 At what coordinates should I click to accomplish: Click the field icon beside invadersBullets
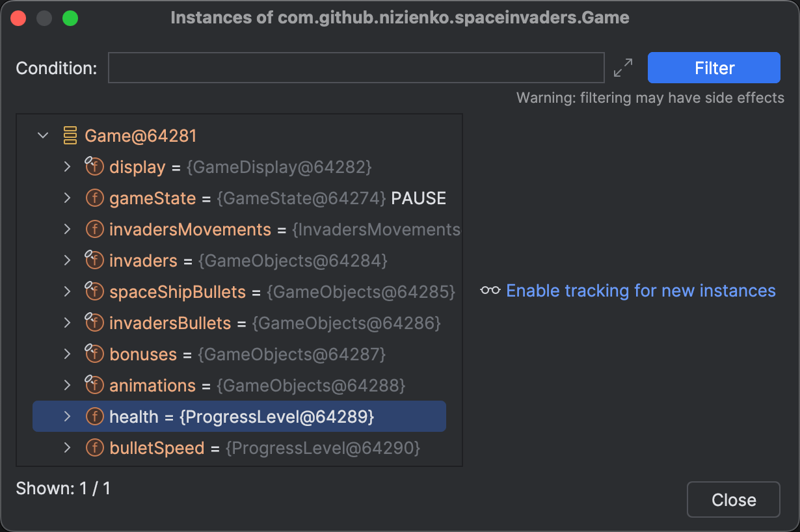point(94,323)
